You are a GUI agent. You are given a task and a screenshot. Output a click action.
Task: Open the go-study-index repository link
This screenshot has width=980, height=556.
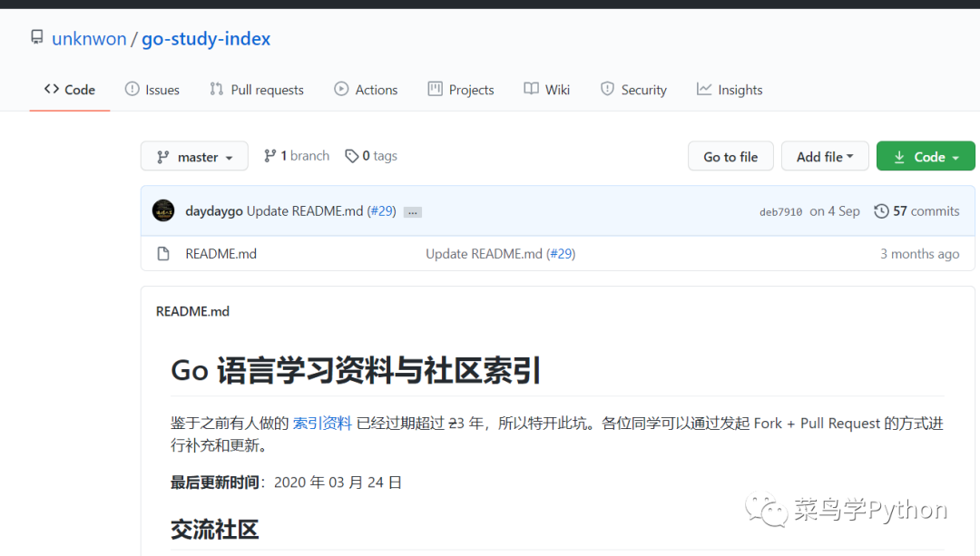[x=206, y=39]
